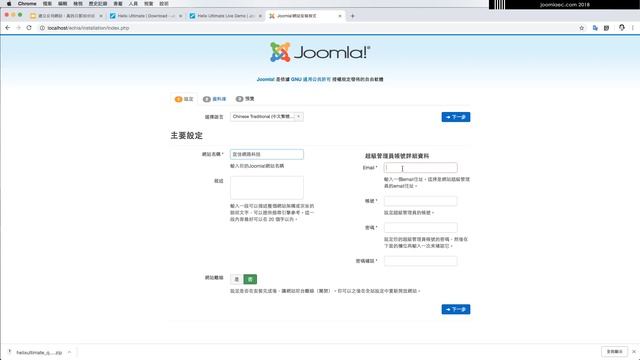Click the Email input field
Image resolution: width=640 pixels, height=360 pixels.
pyautogui.click(x=420, y=168)
